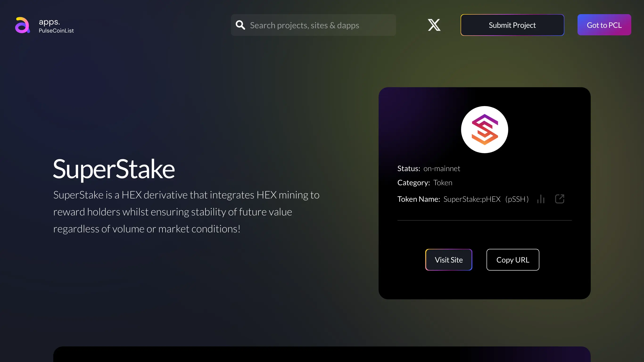Select the on-mainnet status value
The image size is (644, 362).
tap(442, 168)
